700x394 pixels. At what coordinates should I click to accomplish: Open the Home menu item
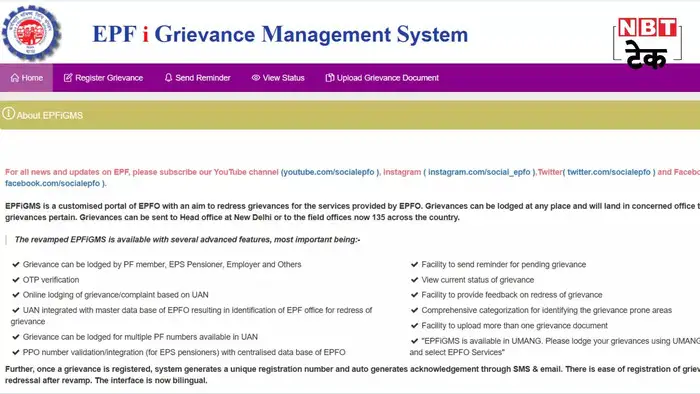(x=26, y=78)
